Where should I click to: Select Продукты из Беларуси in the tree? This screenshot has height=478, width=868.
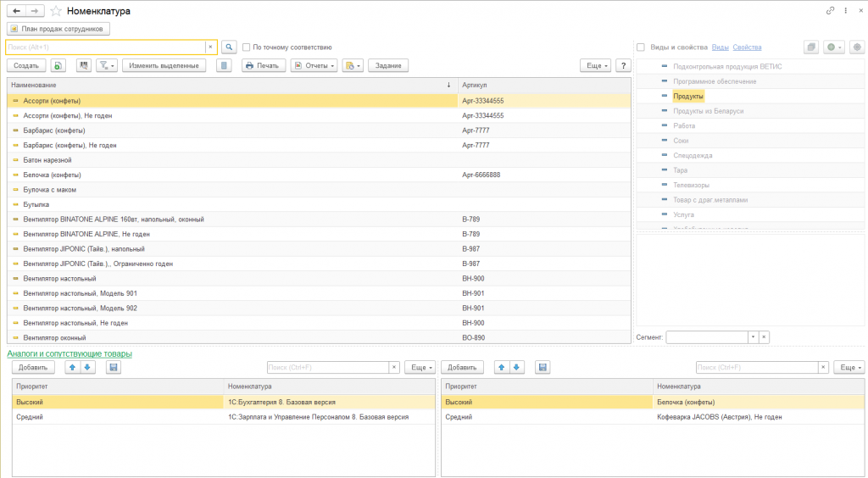[708, 111]
